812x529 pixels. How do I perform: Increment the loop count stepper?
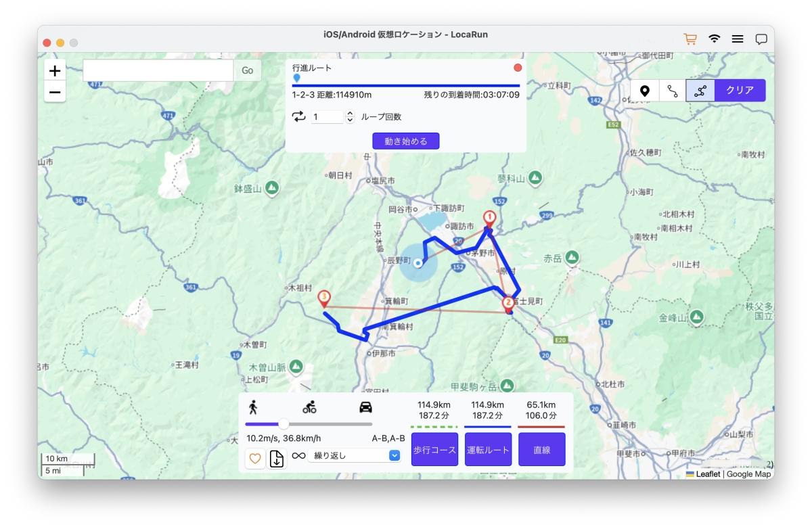coord(350,114)
